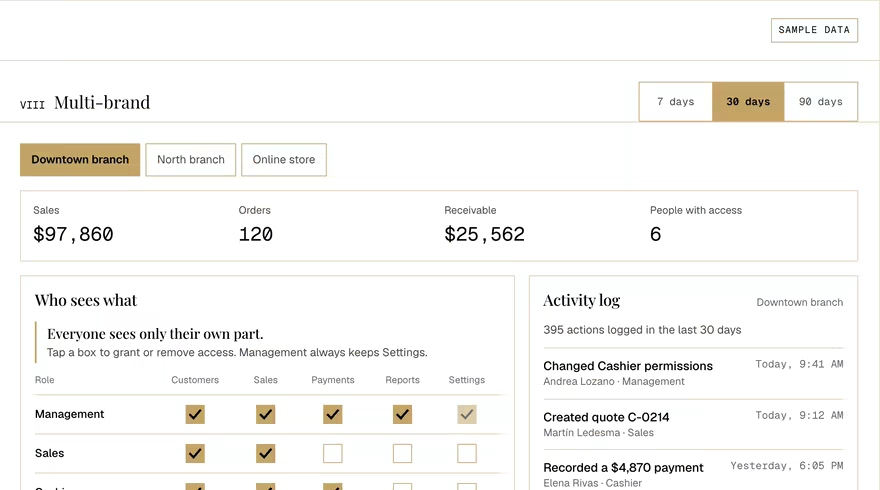The image size is (880, 490).
Task: Switch to North branch tab
Action: click(191, 160)
